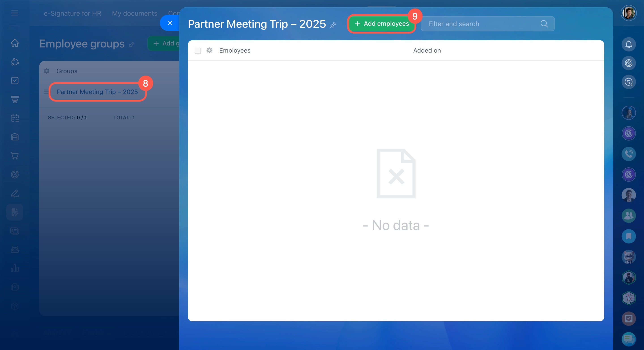Open the Groups list settings gear
Viewport: 644px width, 350px height.
coord(47,71)
